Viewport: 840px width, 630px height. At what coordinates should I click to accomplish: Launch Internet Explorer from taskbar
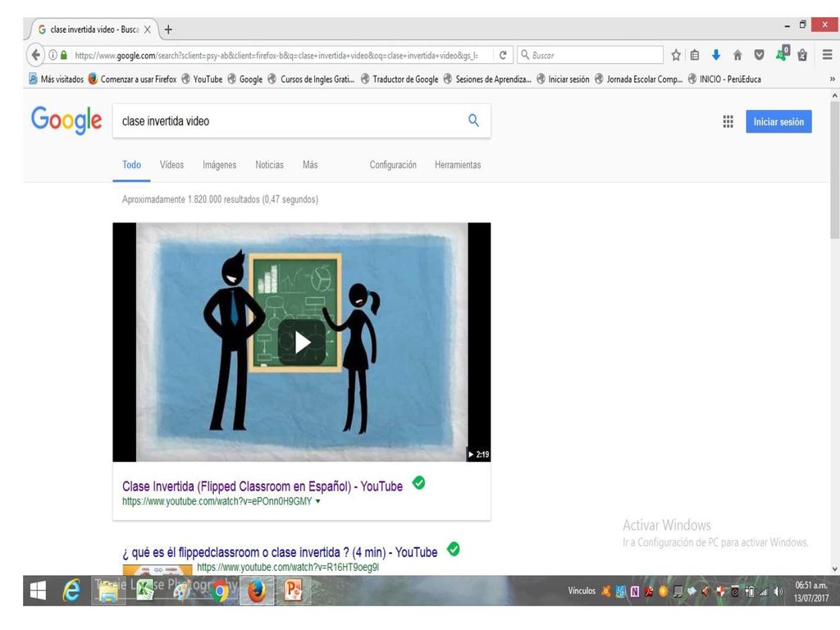point(71,591)
